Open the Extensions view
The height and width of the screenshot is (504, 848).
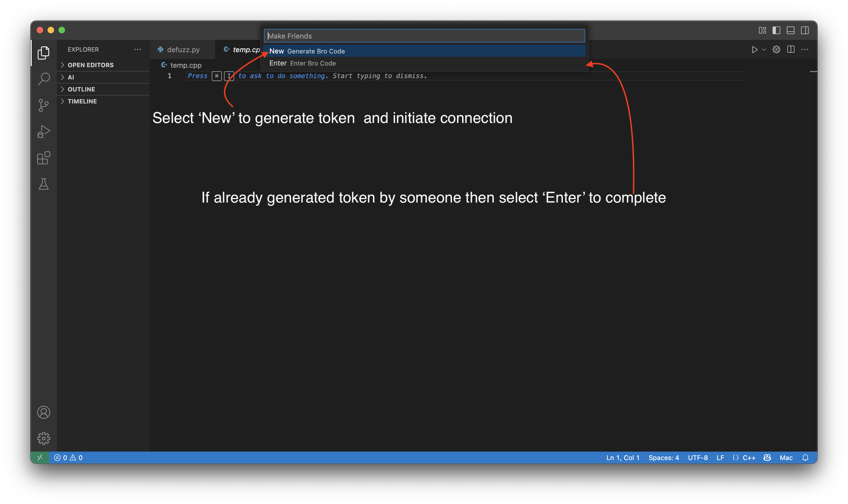click(x=43, y=158)
